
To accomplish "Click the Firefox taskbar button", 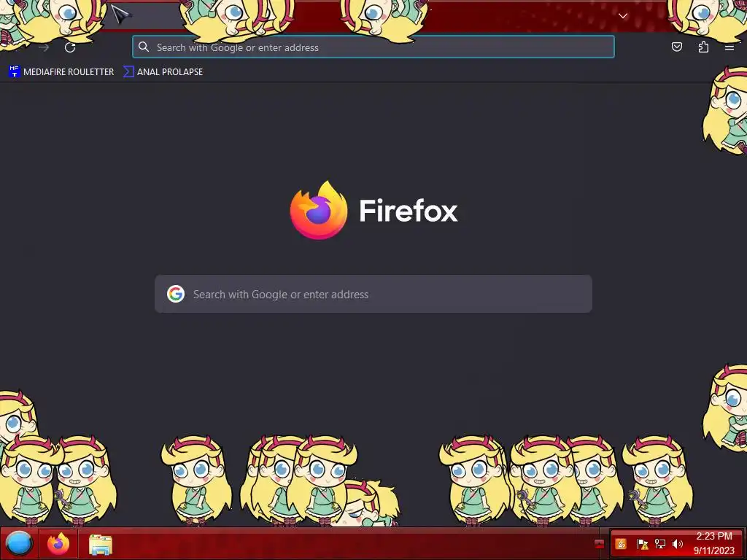I will point(58,543).
